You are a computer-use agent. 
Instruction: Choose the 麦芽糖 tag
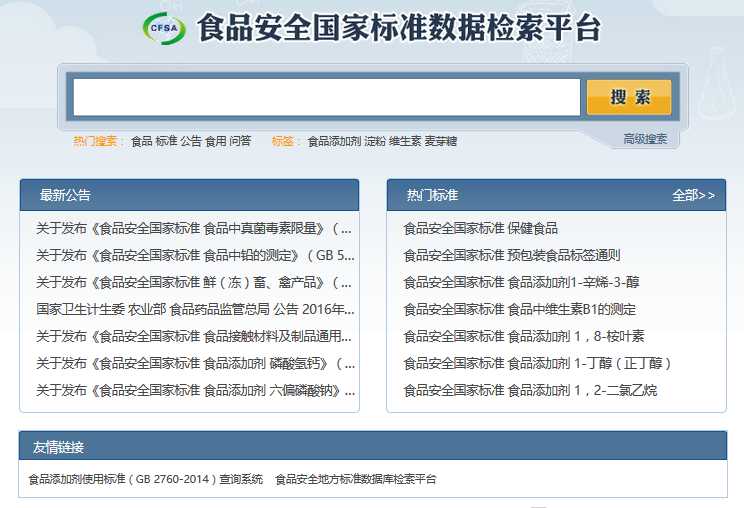441,141
